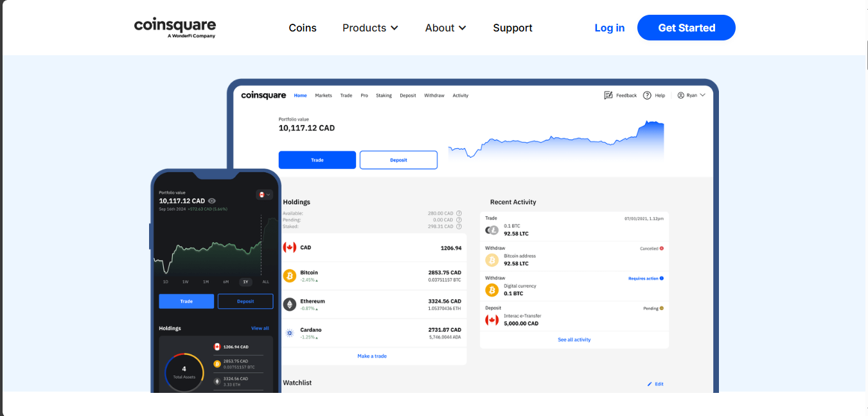The height and width of the screenshot is (416, 868).
Task: Click the Ethereum icon in Holdings list
Action: pos(289,304)
